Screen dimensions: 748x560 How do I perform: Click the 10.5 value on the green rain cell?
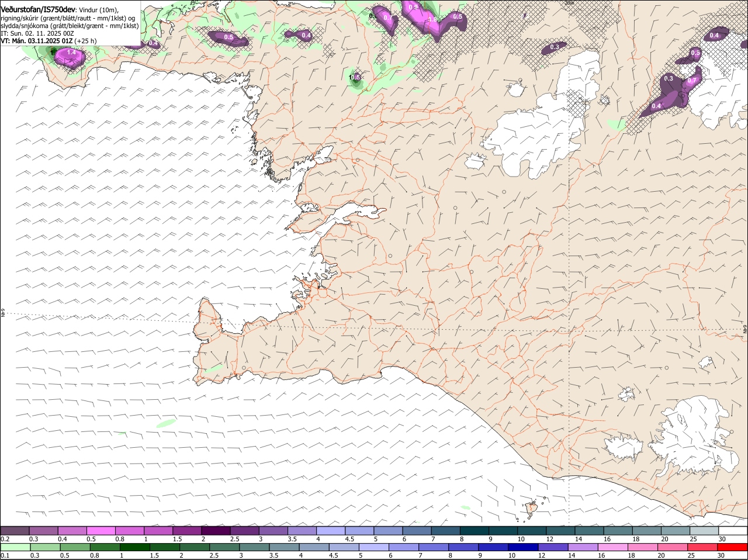click(354, 77)
